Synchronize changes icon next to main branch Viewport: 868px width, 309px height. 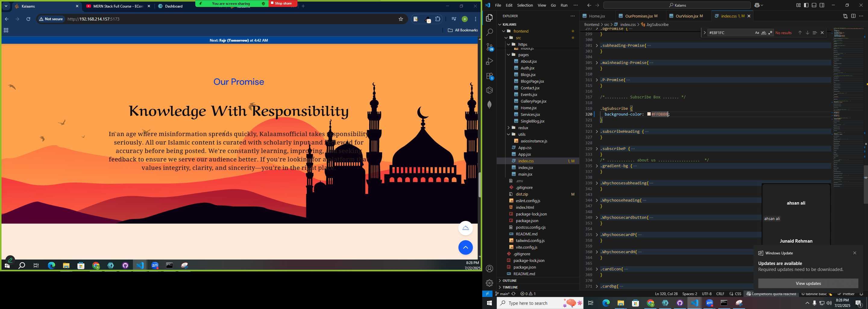pos(514,294)
